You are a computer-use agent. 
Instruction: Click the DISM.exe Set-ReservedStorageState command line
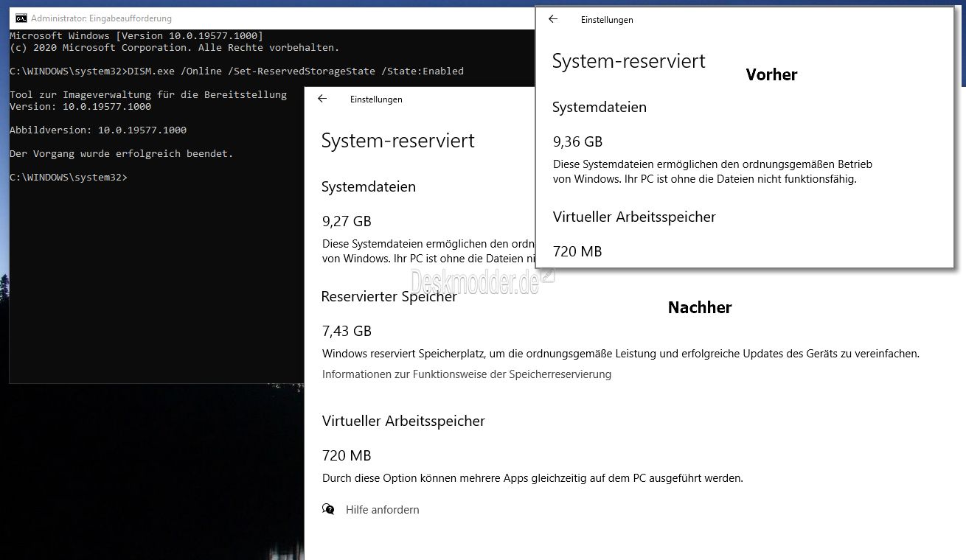pos(237,71)
